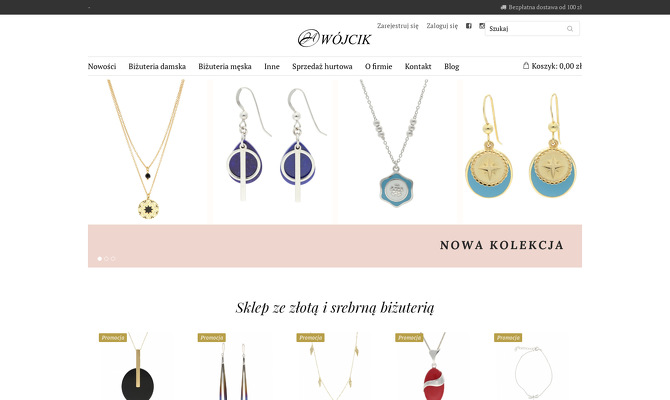
Task: Switch to the second carousel slide dot
Action: [x=106, y=259]
